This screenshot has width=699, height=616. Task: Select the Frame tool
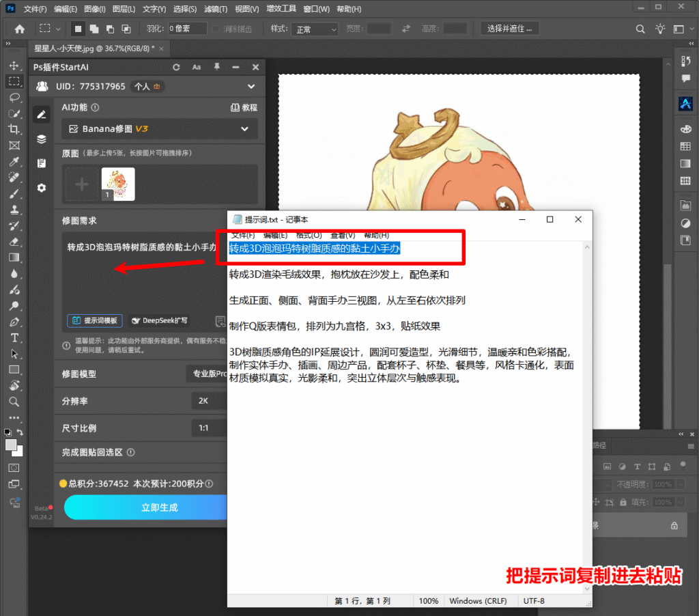14,145
